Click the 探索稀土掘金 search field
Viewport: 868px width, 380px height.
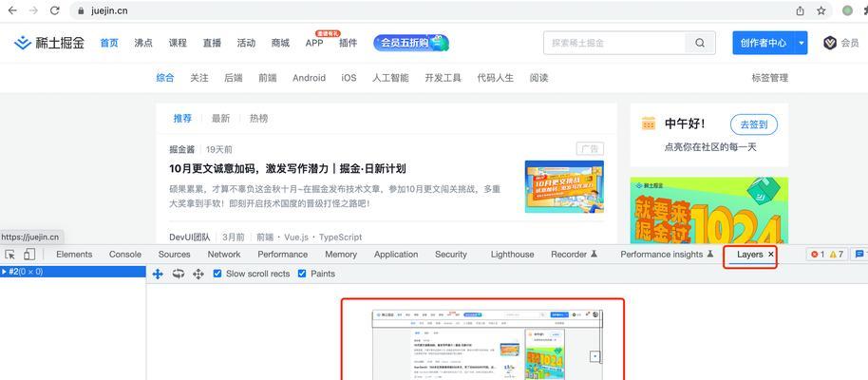click(614, 43)
